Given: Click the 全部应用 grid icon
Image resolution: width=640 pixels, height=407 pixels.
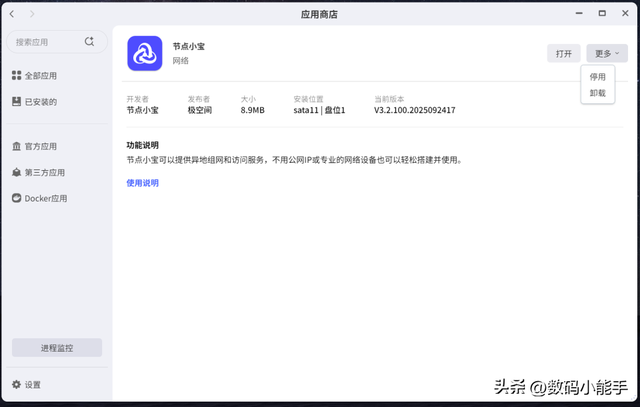Looking at the screenshot, I should (x=16, y=75).
